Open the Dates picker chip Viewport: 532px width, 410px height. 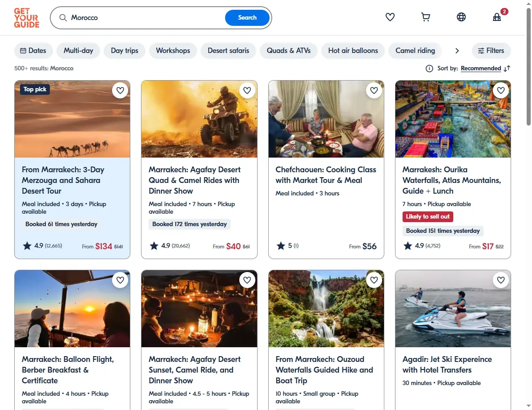(33, 51)
